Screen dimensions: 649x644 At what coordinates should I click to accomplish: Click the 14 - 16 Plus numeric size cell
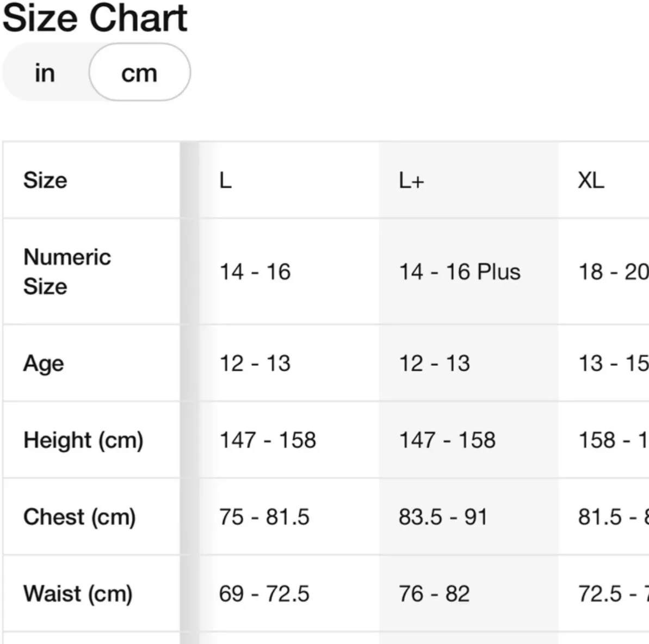460,272
